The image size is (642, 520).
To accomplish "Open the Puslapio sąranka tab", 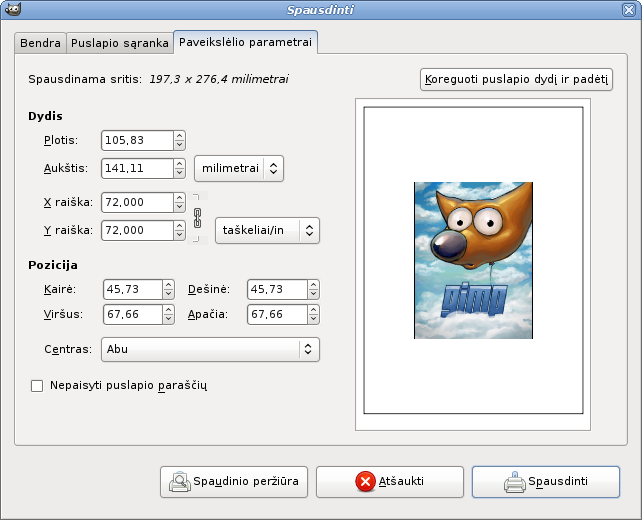I will pos(119,44).
